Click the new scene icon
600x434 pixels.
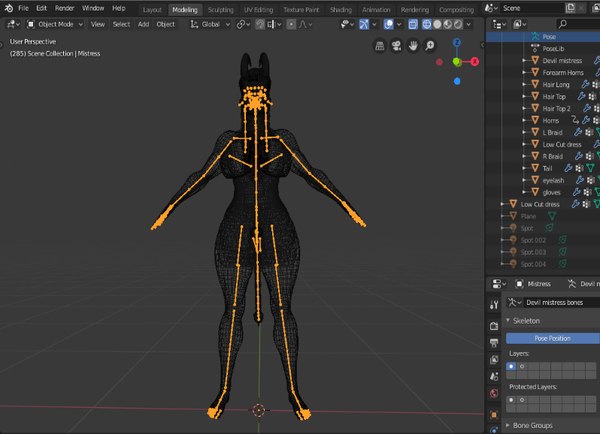(x=570, y=8)
